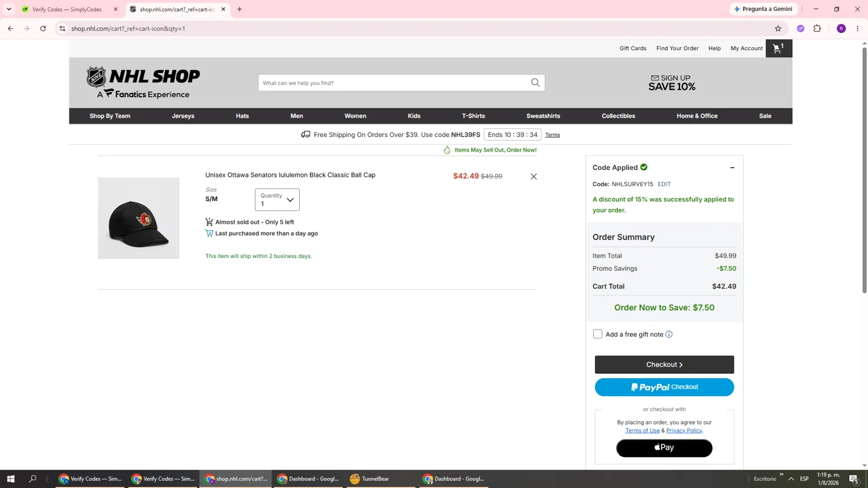Open the Sweatshirts menu
Viewport: 868px width, 488px height.
click(543, 116)
